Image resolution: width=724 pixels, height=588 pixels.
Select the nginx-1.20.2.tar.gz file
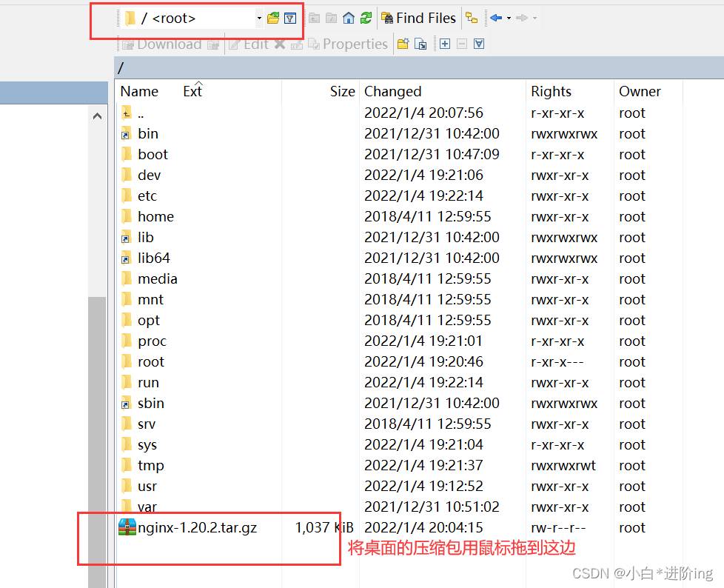197,528
